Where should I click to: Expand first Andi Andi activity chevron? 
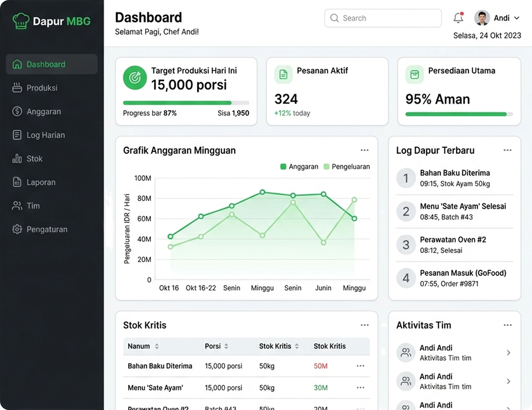509,353
